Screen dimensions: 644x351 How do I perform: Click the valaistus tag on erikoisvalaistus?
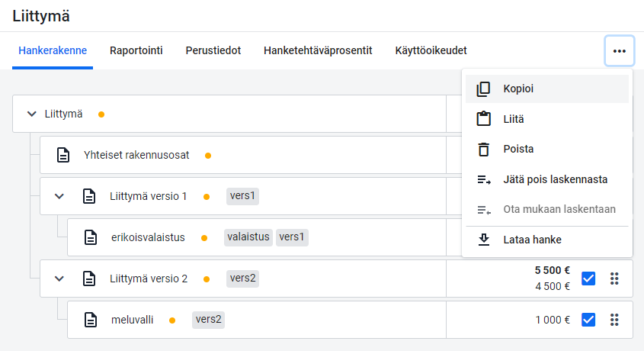(248, 237)
